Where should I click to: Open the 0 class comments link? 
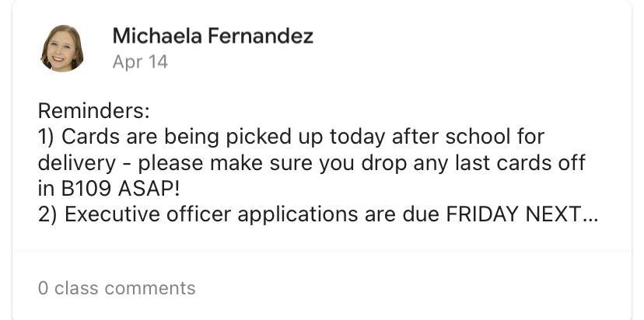coord(117,288)
